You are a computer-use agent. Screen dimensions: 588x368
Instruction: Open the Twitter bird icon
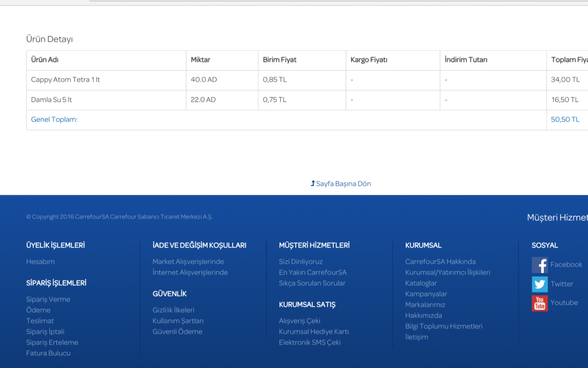pos(540,284)
